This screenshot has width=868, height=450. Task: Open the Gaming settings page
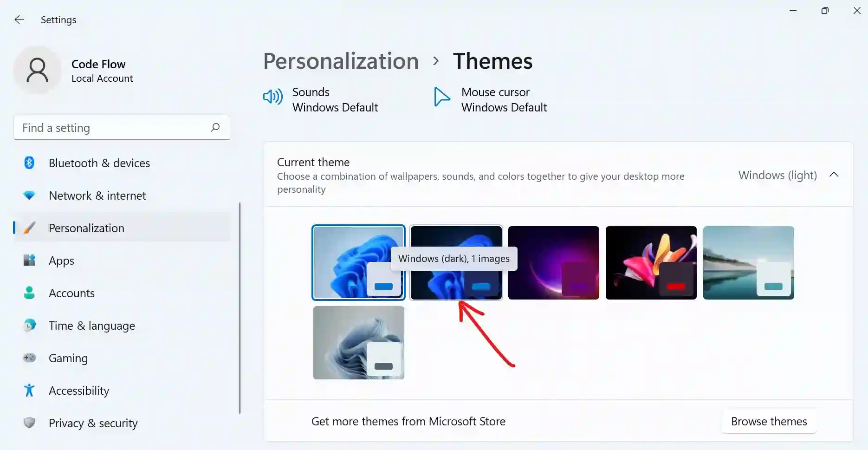(x=122, y=358)
